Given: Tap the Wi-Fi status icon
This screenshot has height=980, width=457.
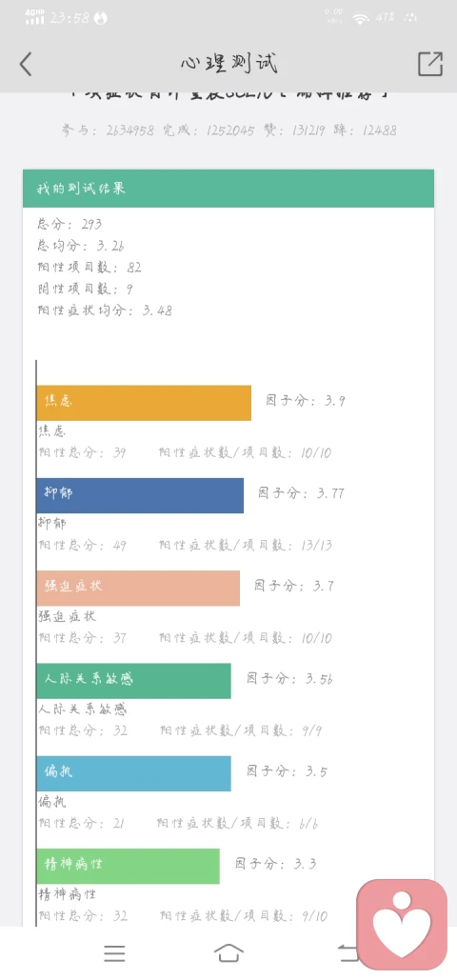Looking at the screenshot, I should point(361,18).
